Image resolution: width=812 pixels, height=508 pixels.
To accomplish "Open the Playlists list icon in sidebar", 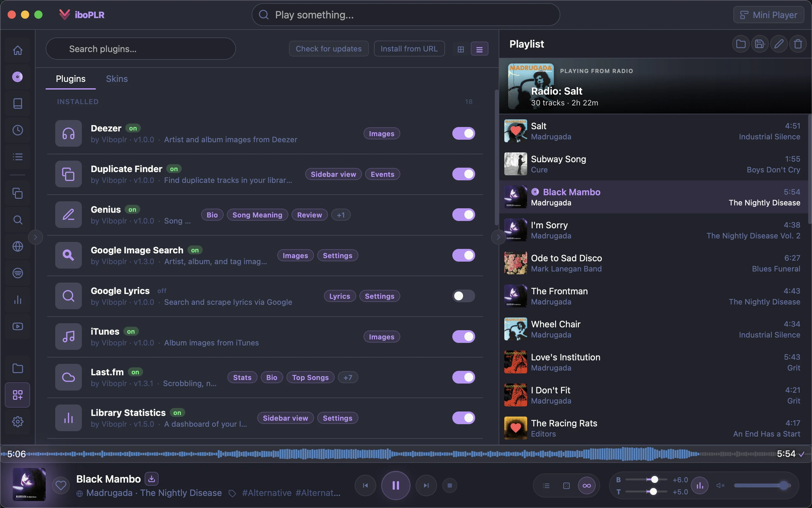I will tap(17, 157).
